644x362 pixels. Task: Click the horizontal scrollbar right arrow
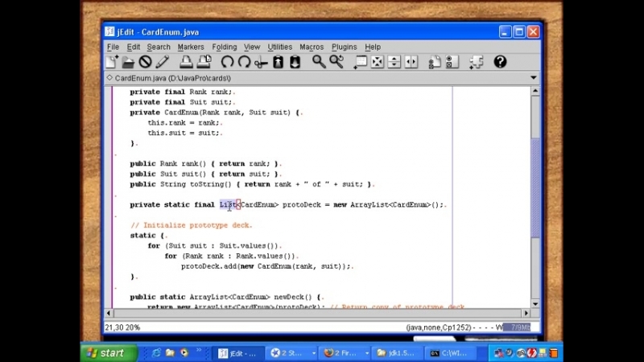526,313
